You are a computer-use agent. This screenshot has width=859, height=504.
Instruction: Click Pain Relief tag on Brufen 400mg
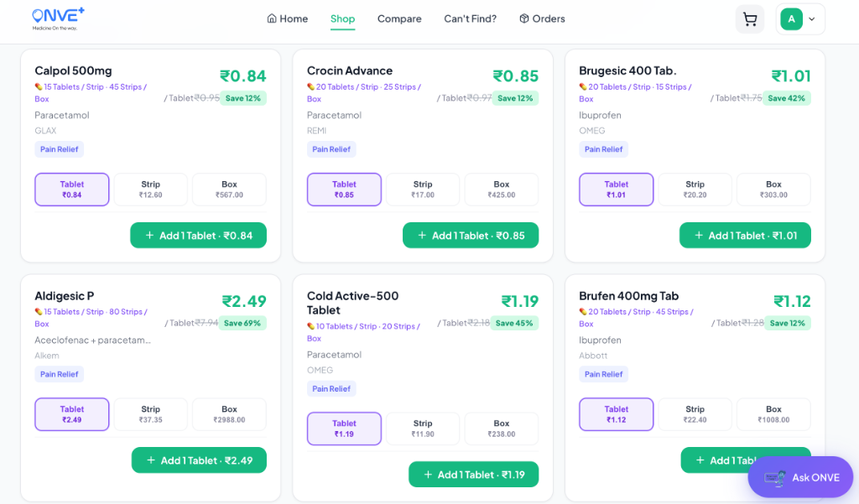pos(604,374)
